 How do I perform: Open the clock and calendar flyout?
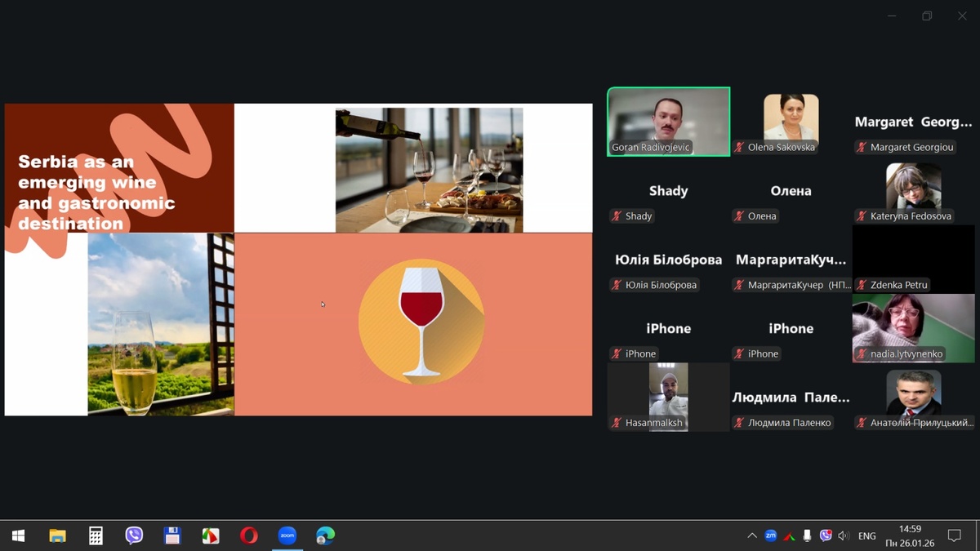(x=910, y=535)
